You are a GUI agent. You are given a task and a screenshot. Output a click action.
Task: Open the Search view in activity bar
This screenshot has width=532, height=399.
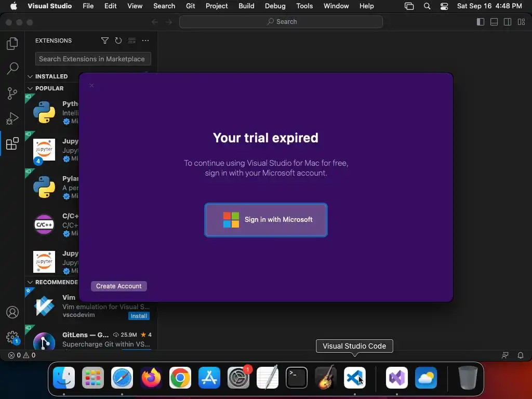click(x=12, y=68)
